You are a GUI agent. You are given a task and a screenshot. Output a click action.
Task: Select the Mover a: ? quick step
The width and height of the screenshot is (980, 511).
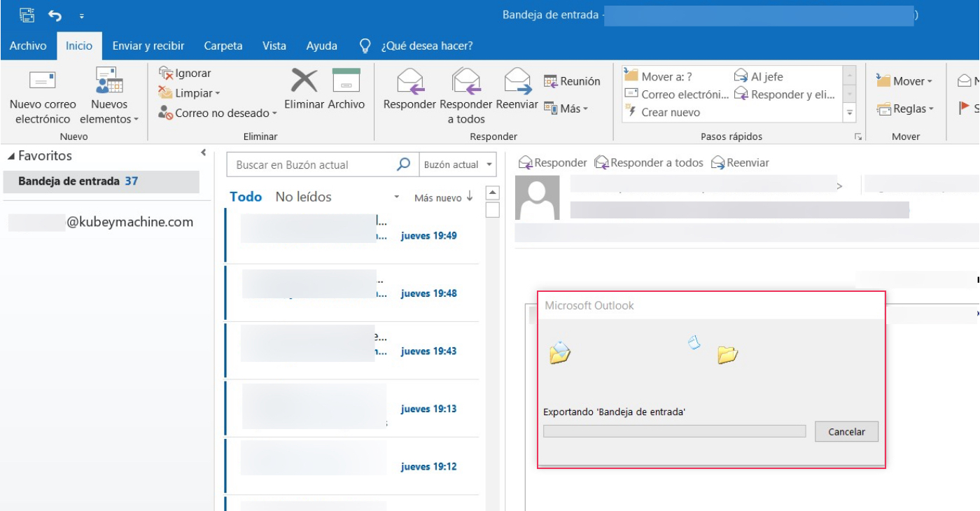[x=658, y=76]
